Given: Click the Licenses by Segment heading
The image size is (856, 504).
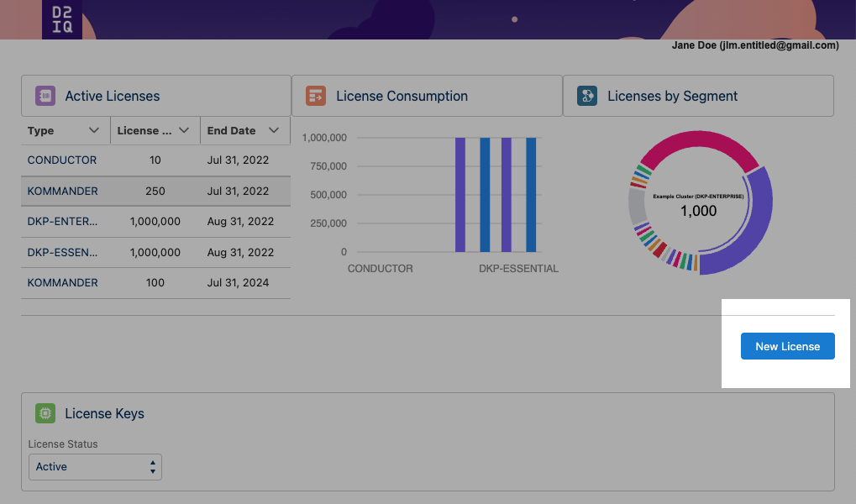Looking at the screenshot, I should [x=673, y=96].
